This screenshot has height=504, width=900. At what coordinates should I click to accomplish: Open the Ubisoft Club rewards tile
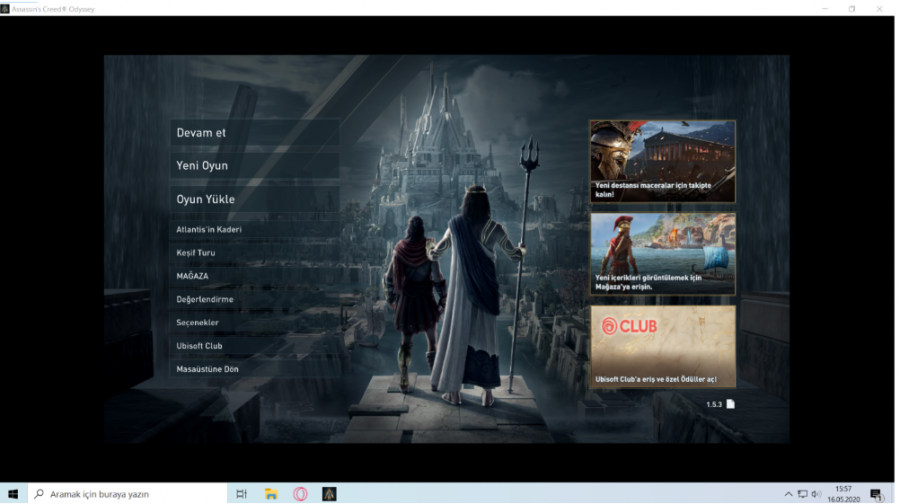point(663,346)
